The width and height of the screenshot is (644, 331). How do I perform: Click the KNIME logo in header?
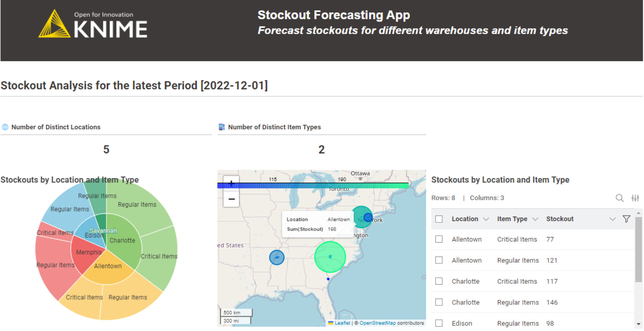[x=93, y=25]
